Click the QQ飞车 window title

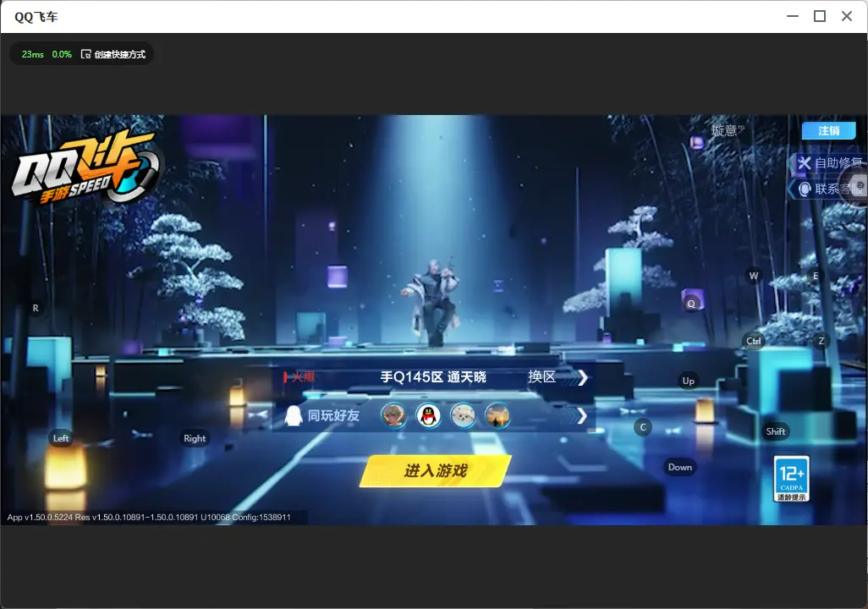[x=36, y=17]
